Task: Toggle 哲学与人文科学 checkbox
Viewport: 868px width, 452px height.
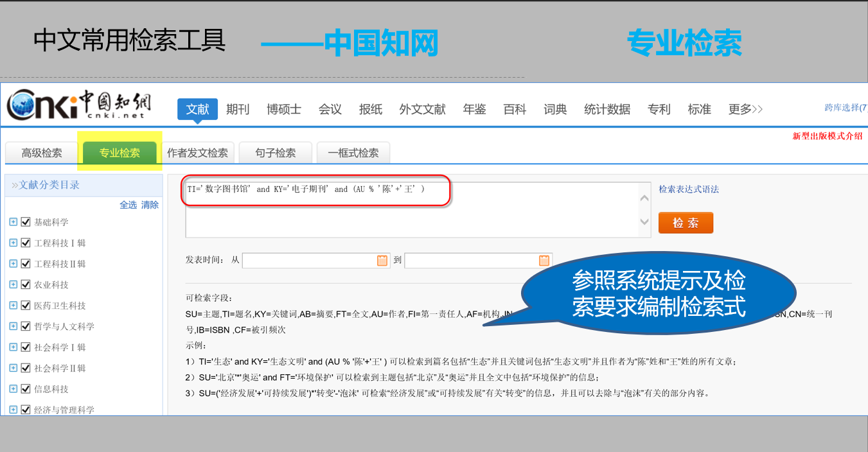Action: point(26,326)
